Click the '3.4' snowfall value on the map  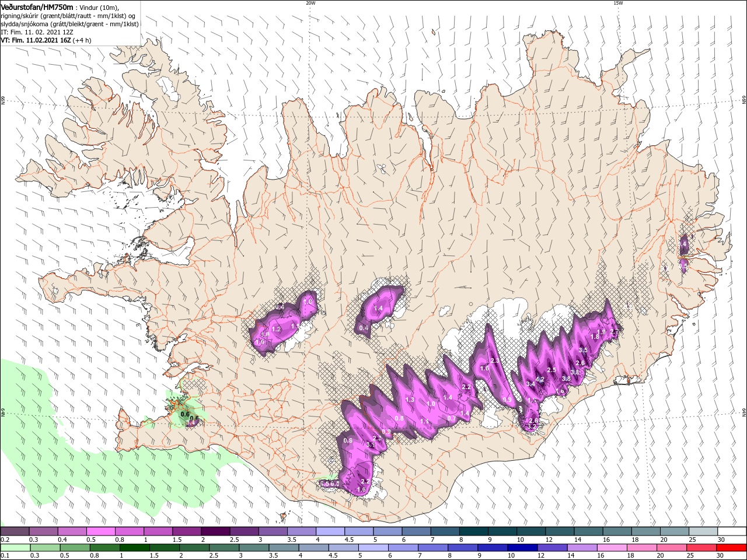click(x=530, y=384)
